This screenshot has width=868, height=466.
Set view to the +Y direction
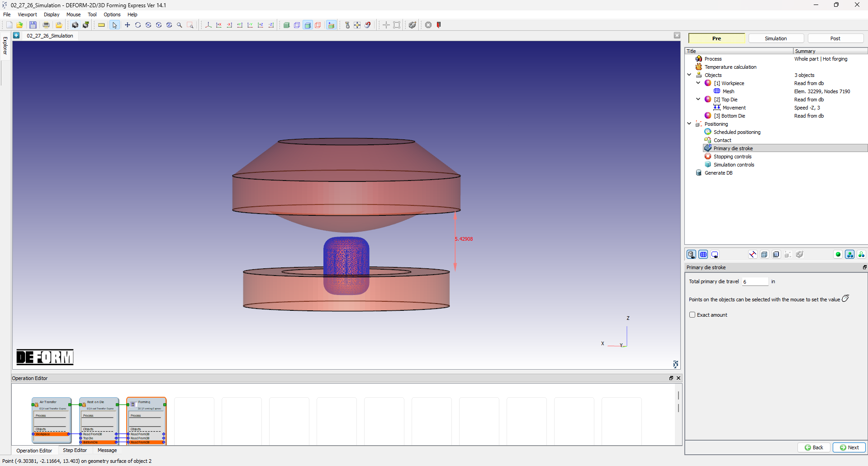tap(240, 25)
